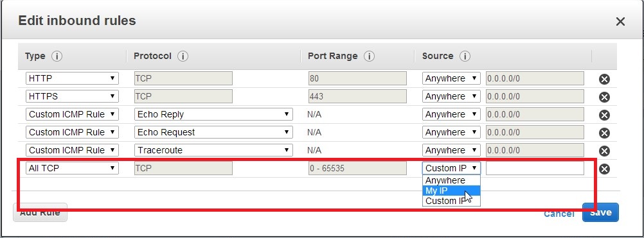
Task: Click the info icon beside Protocol
Action: (183, 56)
